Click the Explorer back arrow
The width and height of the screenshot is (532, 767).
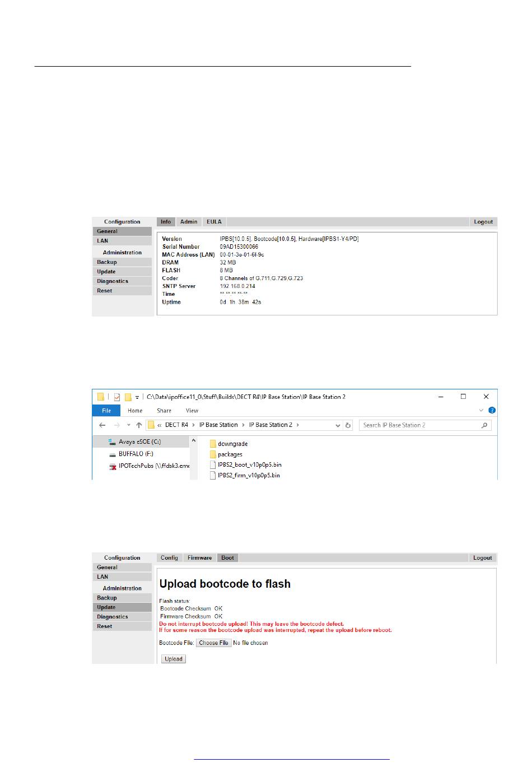click(x=102, y=425)
